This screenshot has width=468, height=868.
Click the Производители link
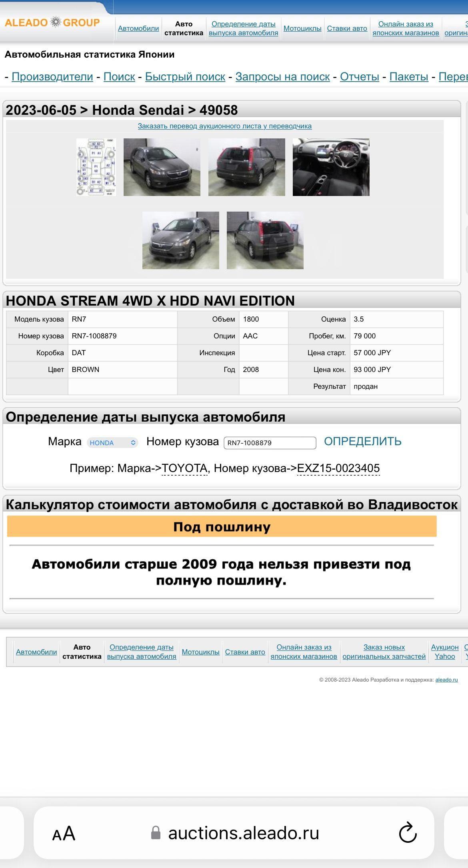click(x=52, y=76)
